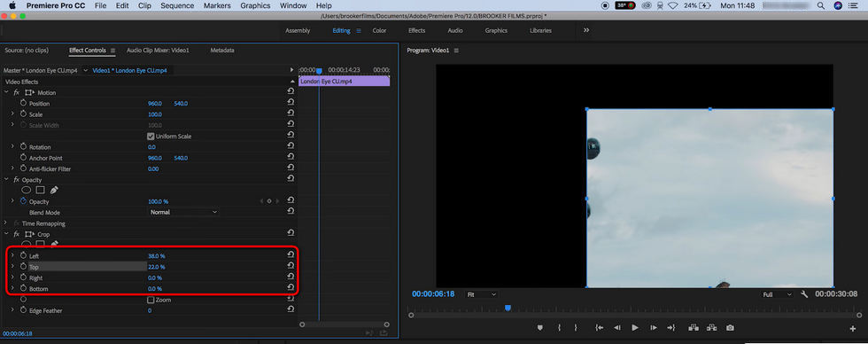The image size is (868, 344).
Task: Step back one frame
Action: coord(616,328)
